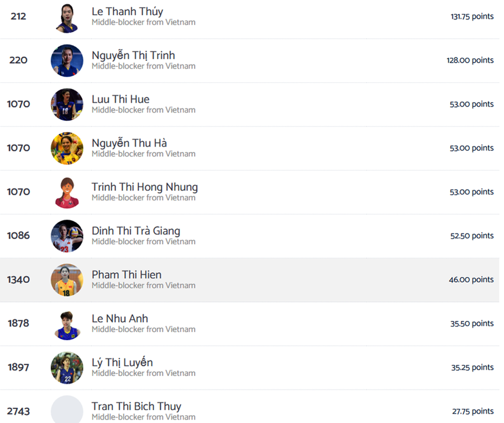Open the Tran Thi Bich Thuy name link
The width and height of the screenshot is (504, 423).
point(137,407)
